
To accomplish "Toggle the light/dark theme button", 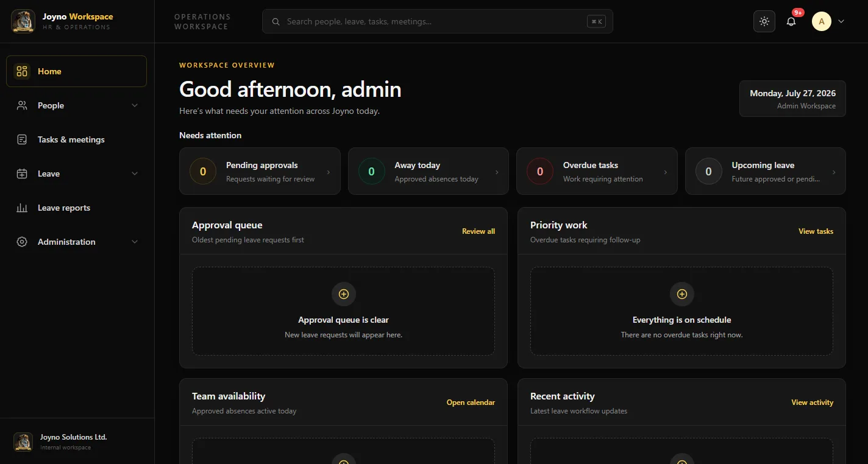I will pos(764,21).
